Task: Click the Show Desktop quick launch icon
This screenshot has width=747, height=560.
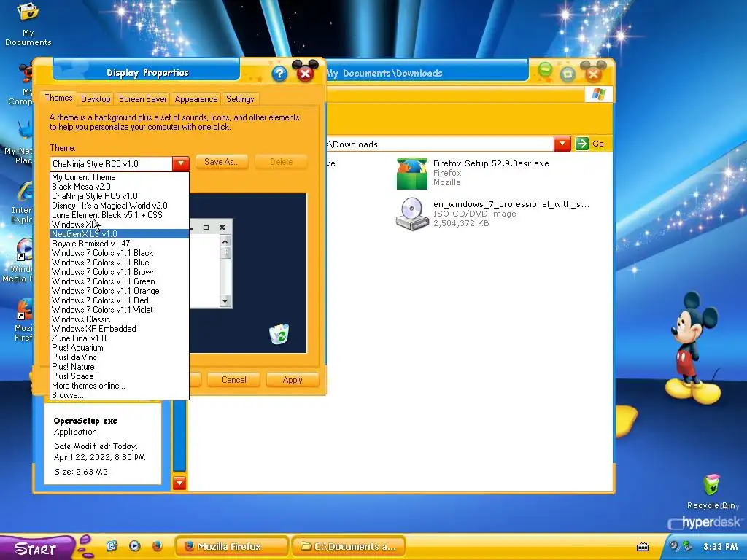Action: click(112, 545)
